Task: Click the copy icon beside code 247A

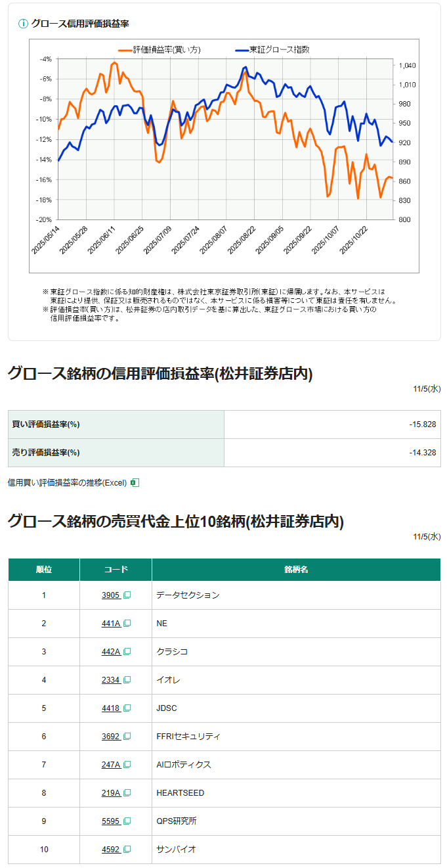Action: click(127, 765)
